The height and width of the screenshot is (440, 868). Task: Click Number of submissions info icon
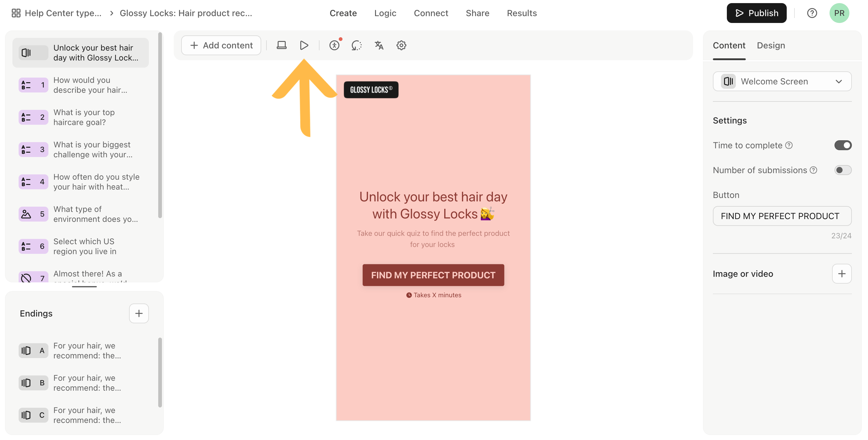pos(813,170)
